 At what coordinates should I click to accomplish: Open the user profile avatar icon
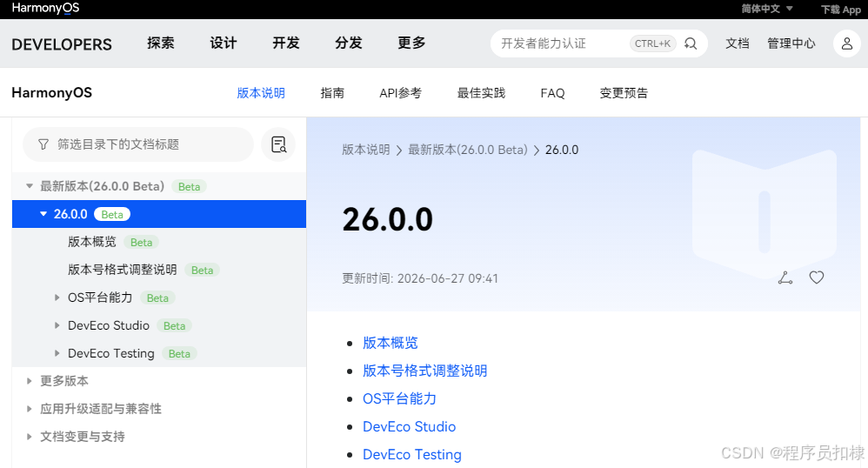point(846,43)
